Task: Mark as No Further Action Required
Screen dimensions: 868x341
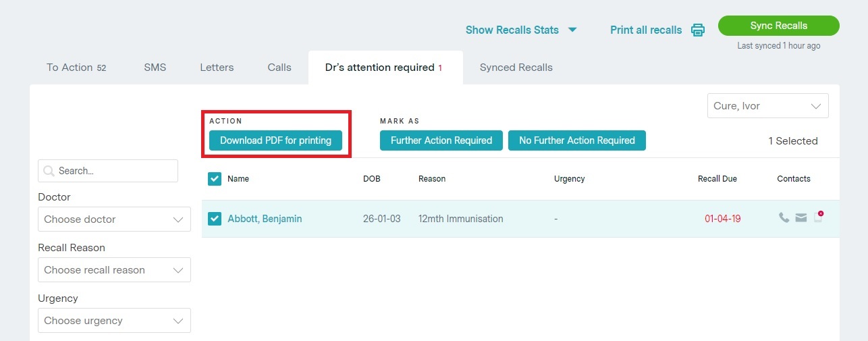Action: pos(576,140)
